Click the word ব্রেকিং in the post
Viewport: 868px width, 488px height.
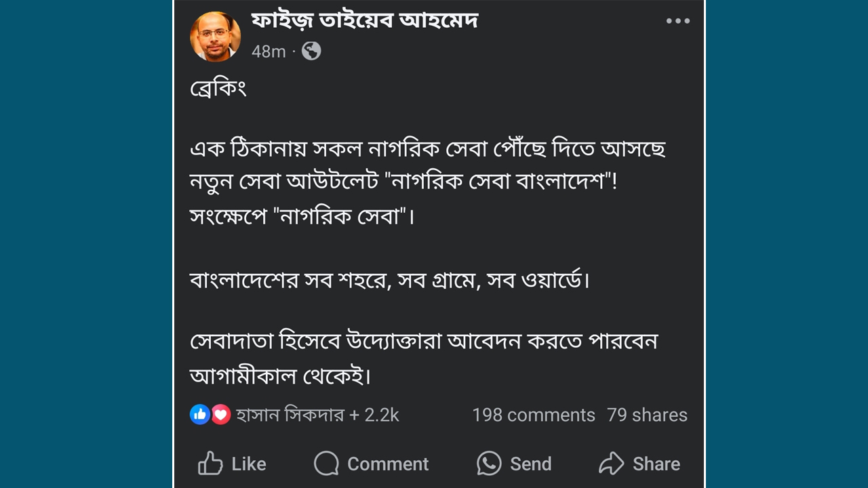pyautogui.click(x=218, y=88)
